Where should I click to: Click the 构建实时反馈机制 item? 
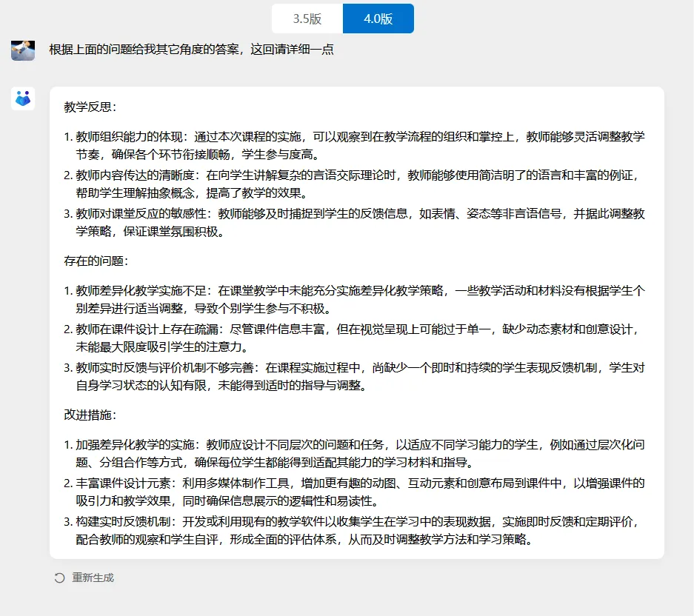(x=354, y=531)
